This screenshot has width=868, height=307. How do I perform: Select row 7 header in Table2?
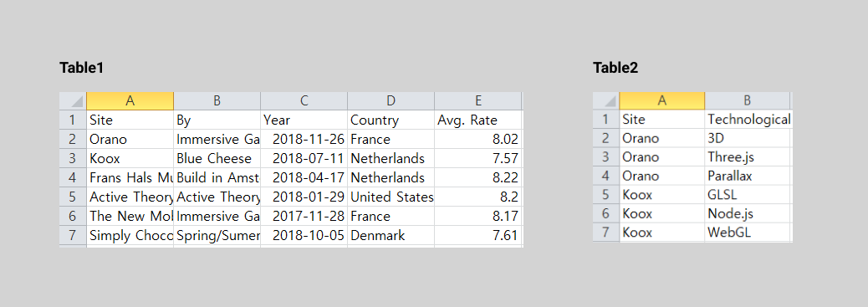pos(606,233)
